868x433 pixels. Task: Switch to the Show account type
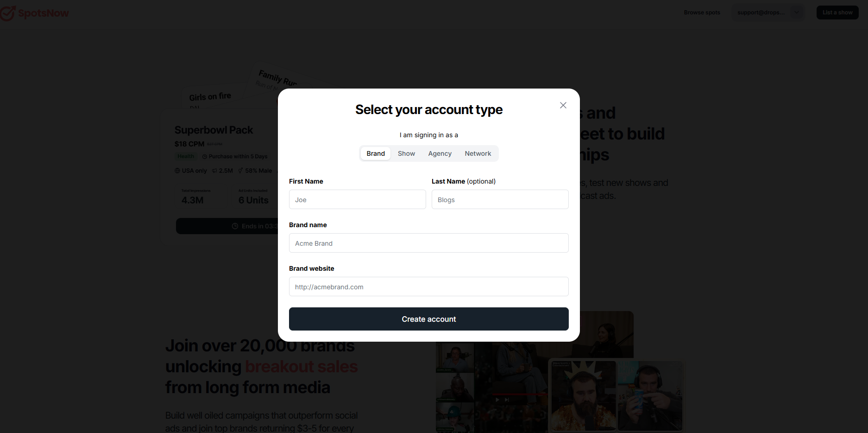point(406,153)
